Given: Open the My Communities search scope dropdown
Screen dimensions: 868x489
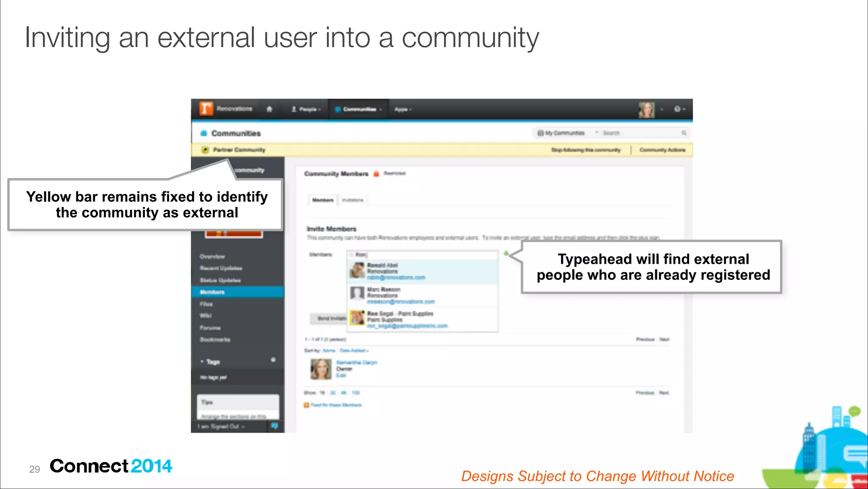Looking at the screenshot, I should click(568, 133).
